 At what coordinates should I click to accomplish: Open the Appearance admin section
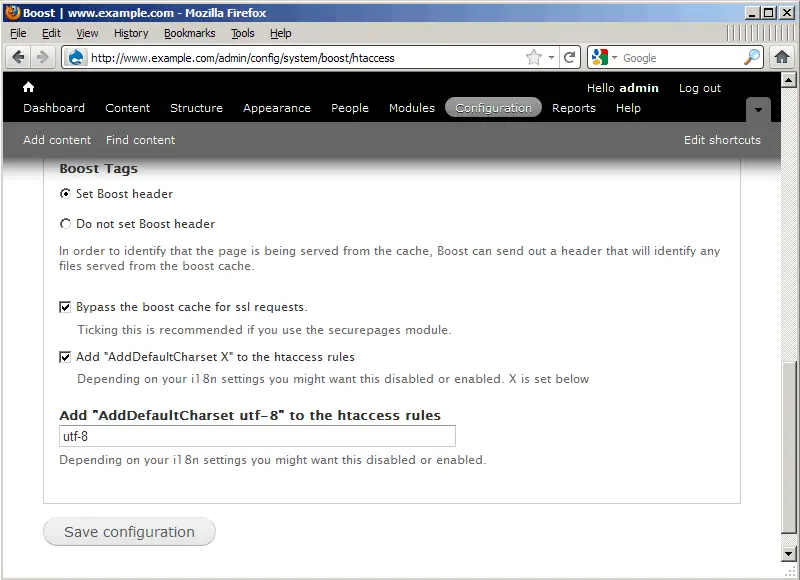[x=277, y=108]
